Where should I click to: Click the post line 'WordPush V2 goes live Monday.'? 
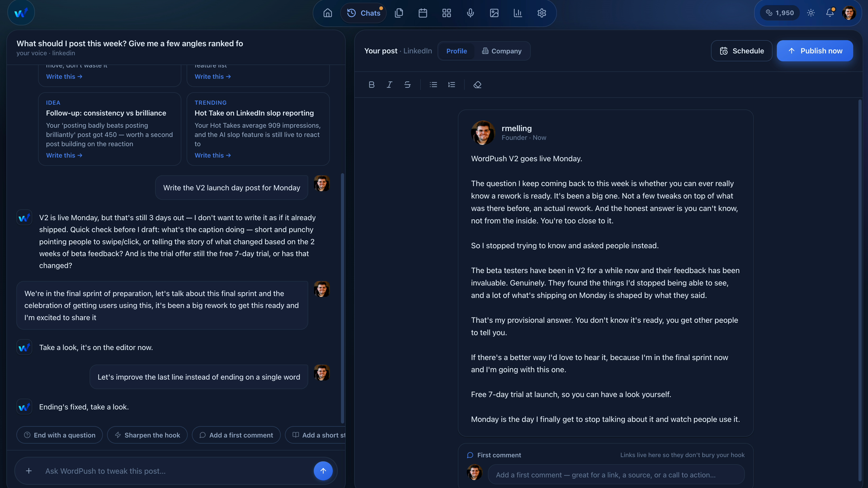click(527, 159)
